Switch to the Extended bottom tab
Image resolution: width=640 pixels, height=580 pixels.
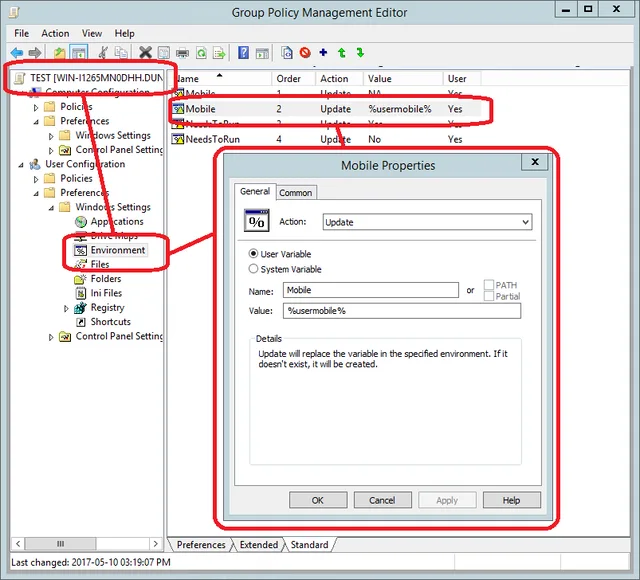[259, 544]
